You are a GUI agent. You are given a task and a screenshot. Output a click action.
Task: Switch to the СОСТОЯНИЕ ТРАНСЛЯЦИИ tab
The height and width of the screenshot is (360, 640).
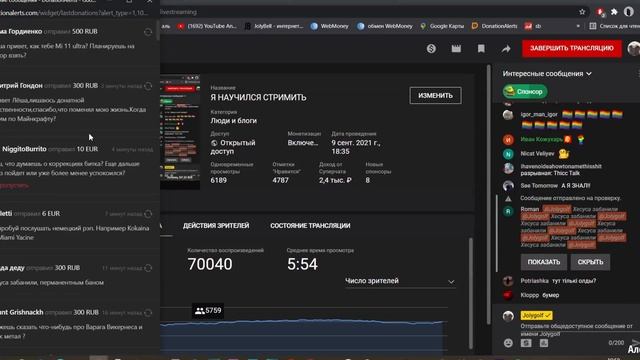pos(310,226)
